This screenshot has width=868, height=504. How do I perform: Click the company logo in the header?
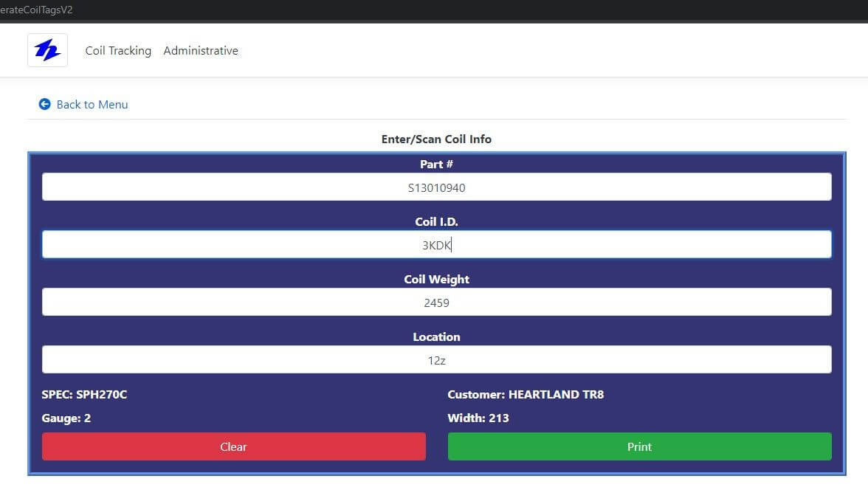click(47, 49)
